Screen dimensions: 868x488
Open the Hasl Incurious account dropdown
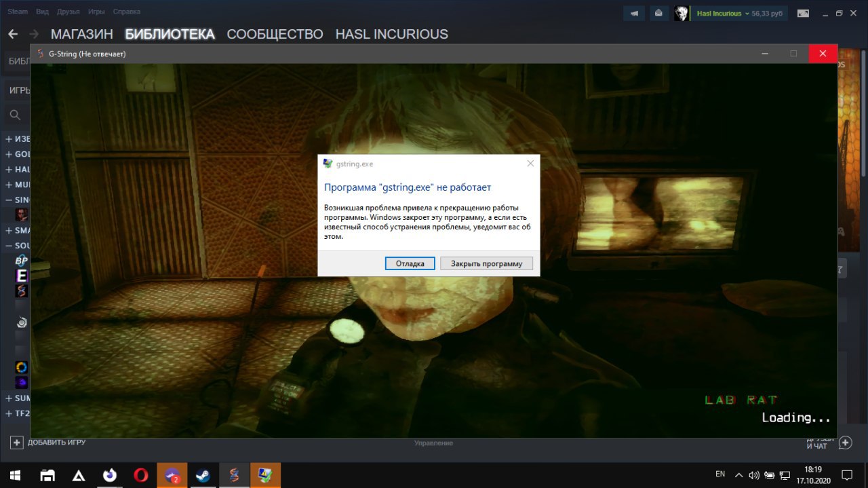[x=723, y=14]
